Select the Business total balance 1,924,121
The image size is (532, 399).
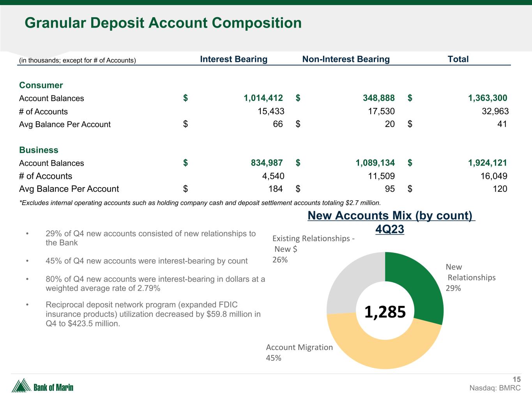[x=487, y=163]
